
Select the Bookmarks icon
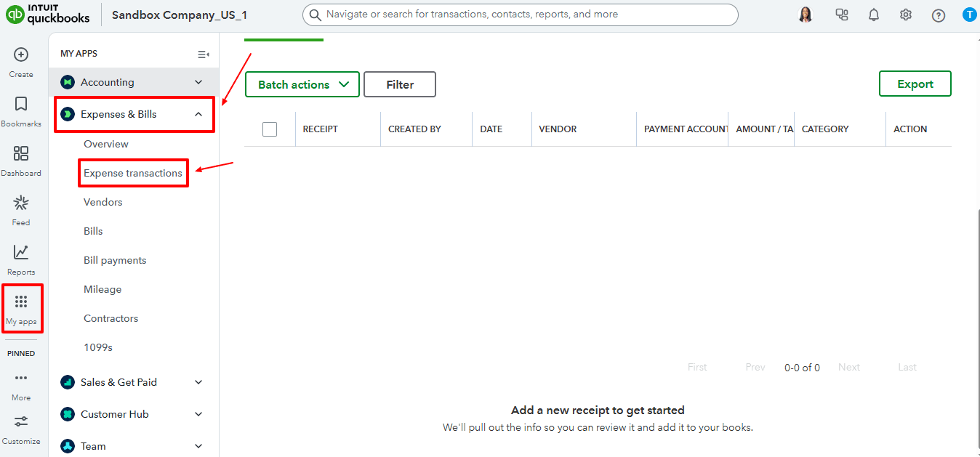[x=21, y=110]
